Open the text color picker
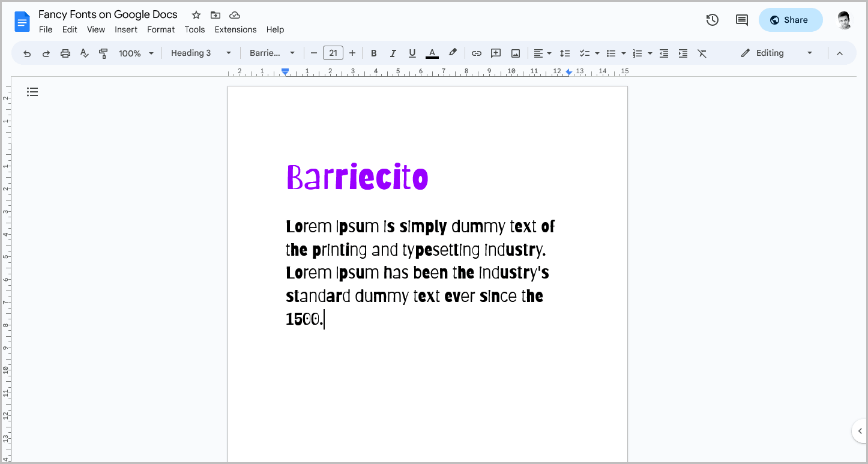Image resolution: width=868 pixels, height=464 pixels. 432,53
